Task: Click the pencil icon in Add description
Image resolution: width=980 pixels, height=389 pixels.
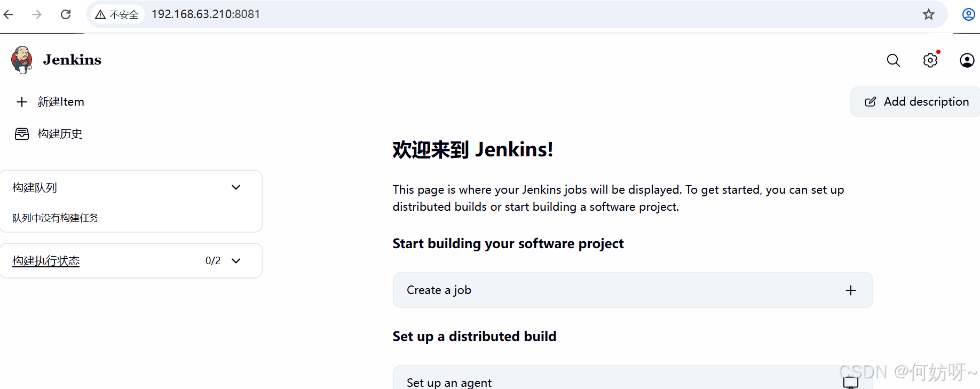Action: (x=871, y=102)
